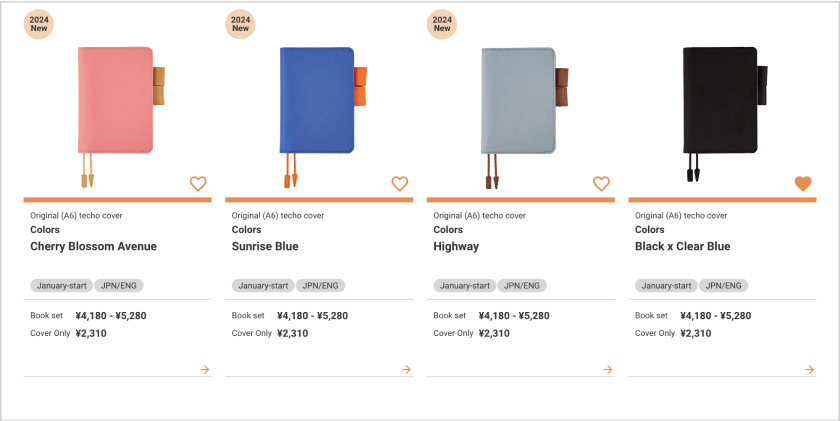
Task: Click the Sunrise Blue product name
Action: tap(265, 246)
